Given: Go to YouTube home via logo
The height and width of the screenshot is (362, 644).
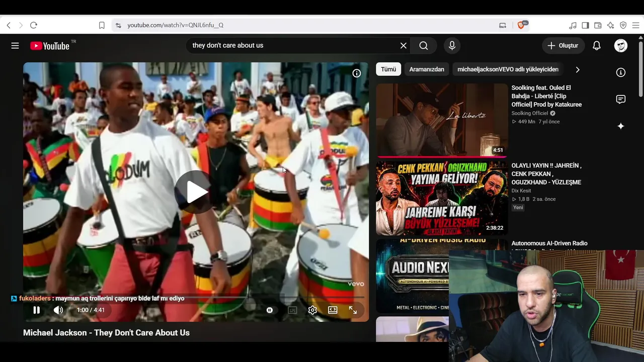Looking at the screenshot, I should tap(49, 46).
